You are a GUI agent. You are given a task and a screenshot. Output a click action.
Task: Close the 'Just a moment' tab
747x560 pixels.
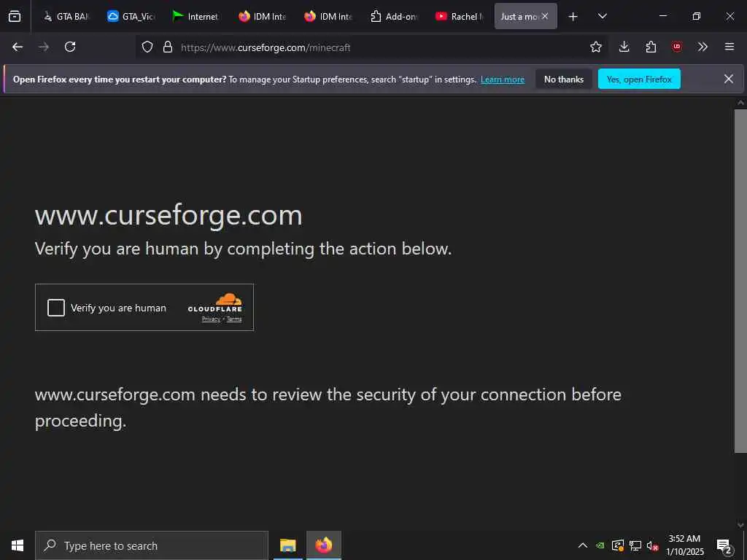click(x=545, y=16)
